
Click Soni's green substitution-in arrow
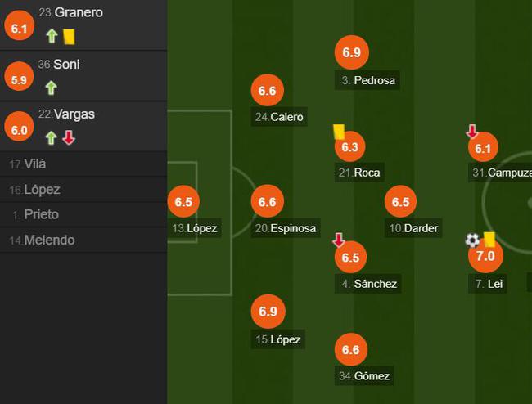tap(52, 88)
